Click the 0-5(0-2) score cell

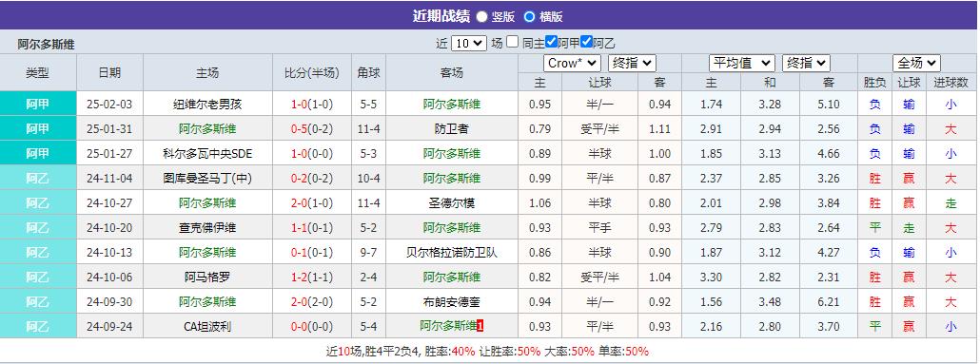[312, 129]
